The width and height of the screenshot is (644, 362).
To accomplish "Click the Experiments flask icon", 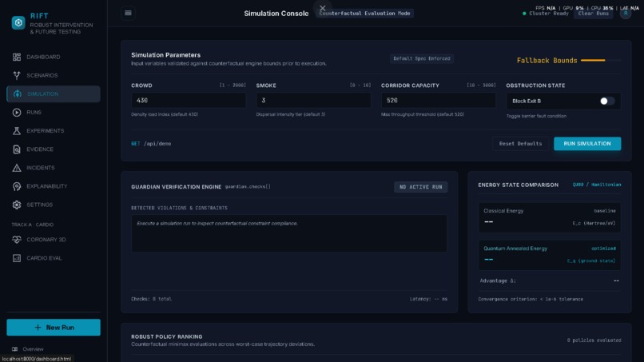I will [17, 131].
